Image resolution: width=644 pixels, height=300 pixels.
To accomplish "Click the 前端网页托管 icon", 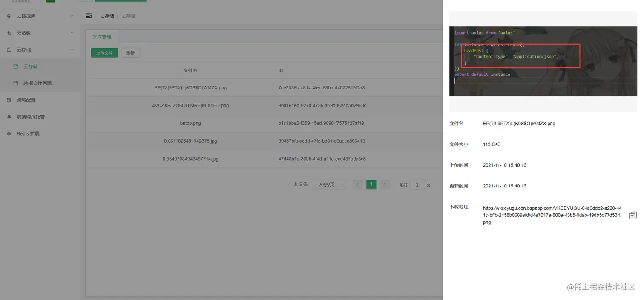I will [x=9, y=117].
